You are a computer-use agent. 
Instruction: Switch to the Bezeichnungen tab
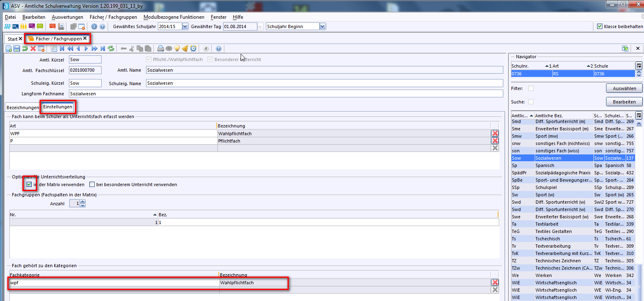(23, 108)
